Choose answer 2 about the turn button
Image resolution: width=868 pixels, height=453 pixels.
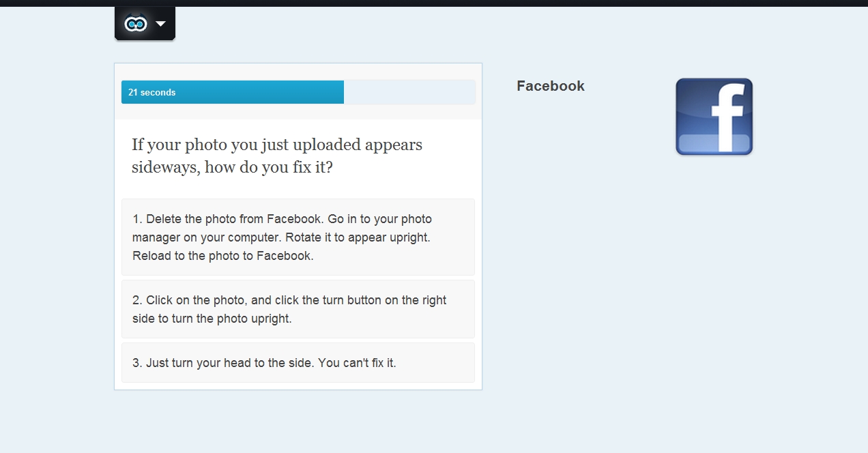(x=298, y=309)
